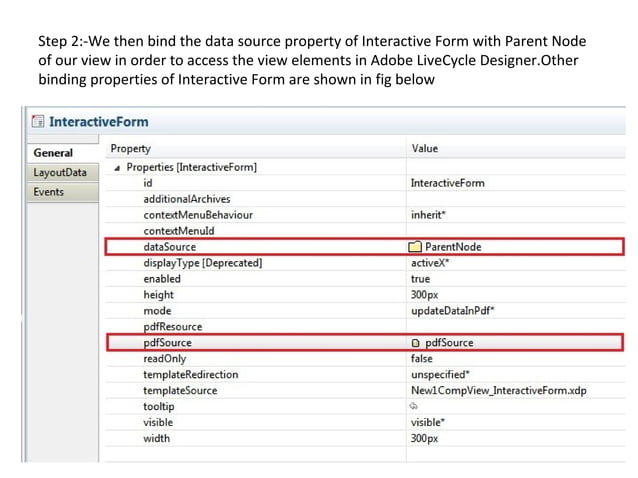Click the InteractiveForm header icon
Screen dimensions: 638x478
coord(38,121)
